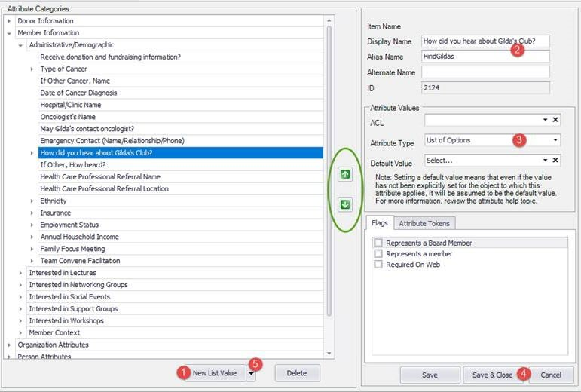Expand the Annual Household Income attribute
581x392 pixels.
(32, 237)
